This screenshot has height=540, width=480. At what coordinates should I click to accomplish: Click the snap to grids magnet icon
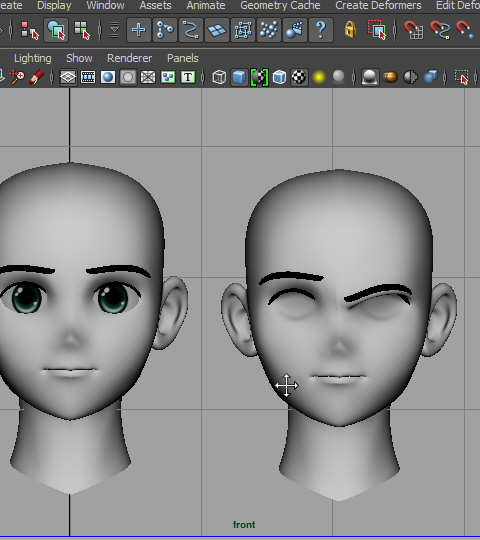tap(414, 30)
